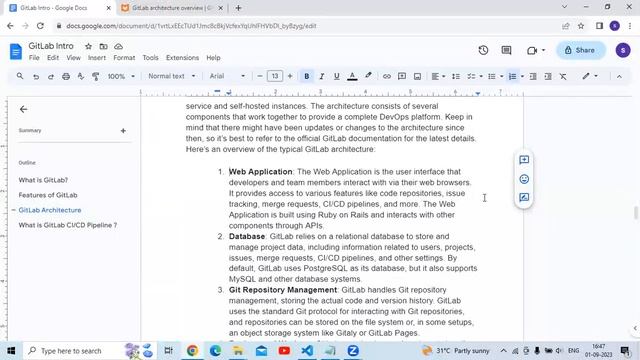Open line and paragraph spacing
Image resolution: width=640 pixels, height=360 pixels.
tap(456, 76)
